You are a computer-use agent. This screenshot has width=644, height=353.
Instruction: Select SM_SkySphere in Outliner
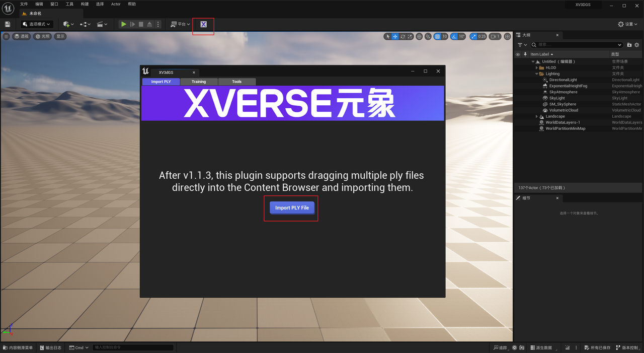click(562, 104)
